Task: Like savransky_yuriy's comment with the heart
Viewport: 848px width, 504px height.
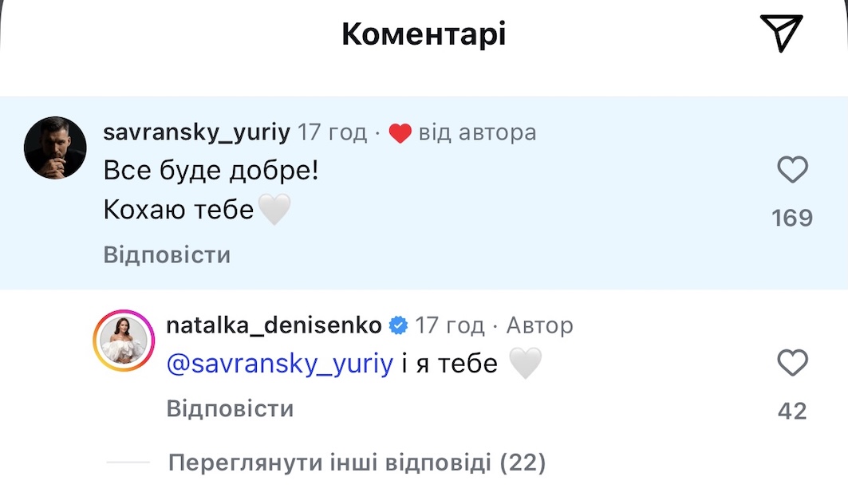Action: [x=792, y=170]
